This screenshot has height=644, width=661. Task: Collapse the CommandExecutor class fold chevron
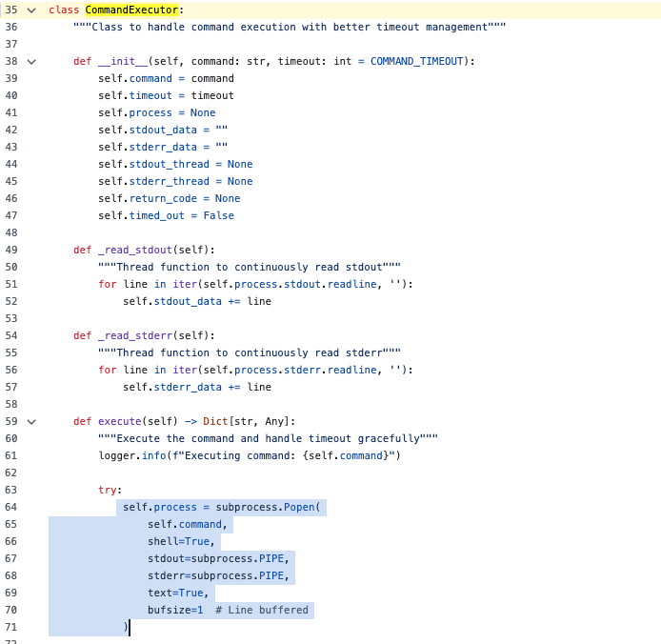(31, 10)
